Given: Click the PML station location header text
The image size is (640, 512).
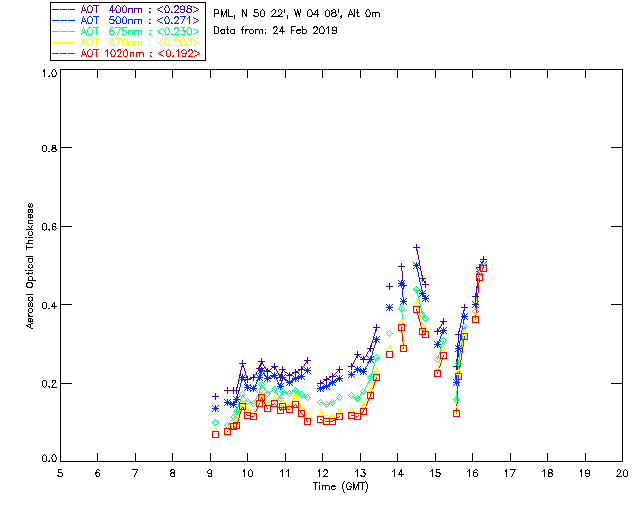Looking at the screenshot, I should click(x=297, y=14).
